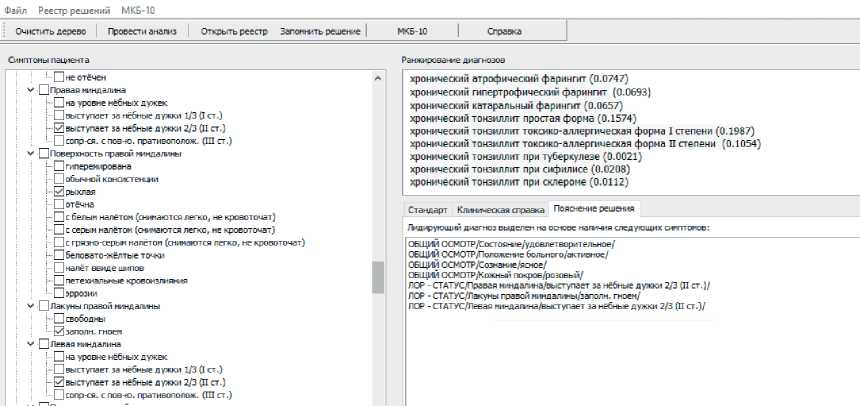Check left tonsil выступает 1/3 (I ст.)
The image size is (860, 406).
point(59,370)
